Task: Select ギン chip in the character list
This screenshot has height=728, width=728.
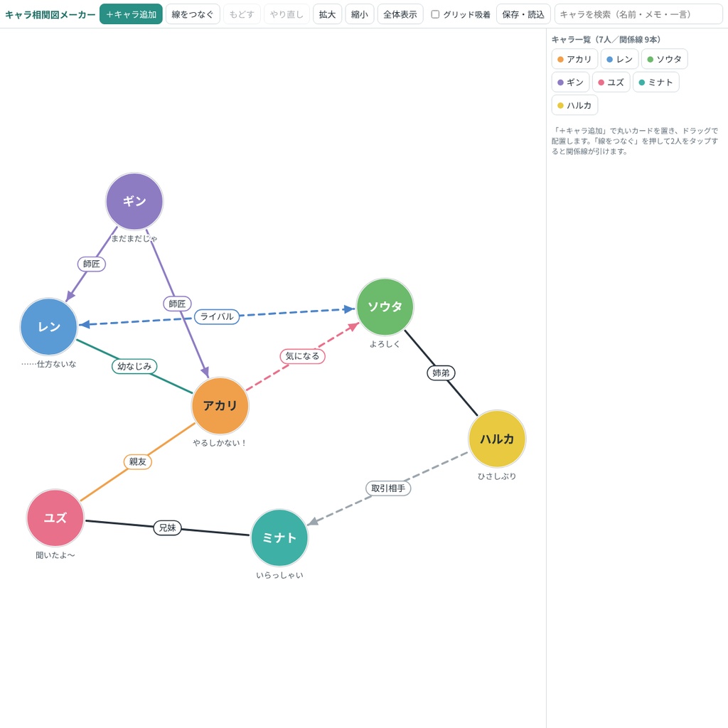Action: click(570, 82)
